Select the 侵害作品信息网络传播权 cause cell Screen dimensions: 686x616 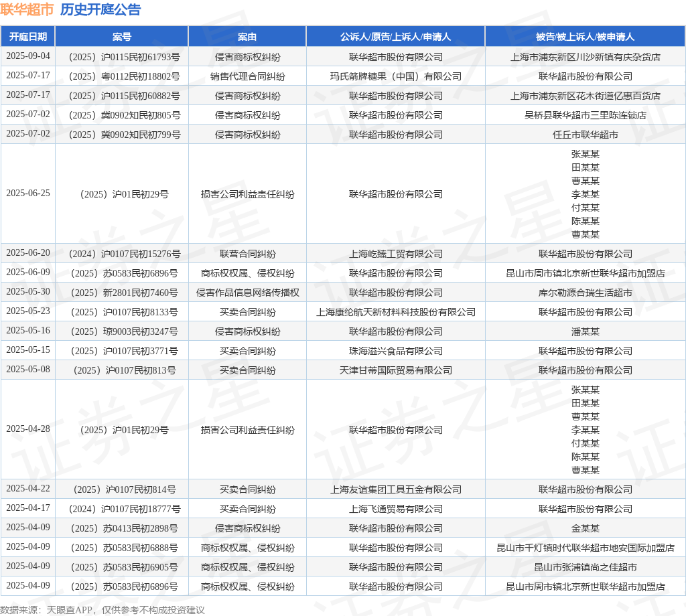pos(247,293)
